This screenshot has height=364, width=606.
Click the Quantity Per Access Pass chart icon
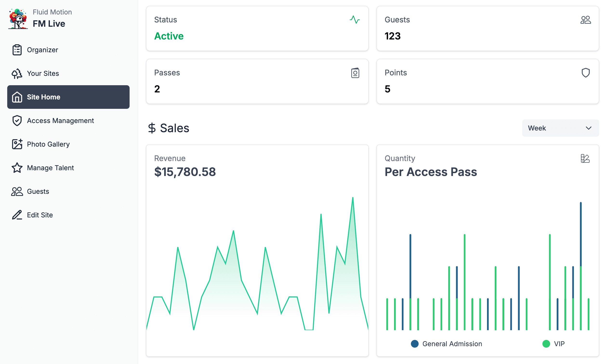(585, 158)
